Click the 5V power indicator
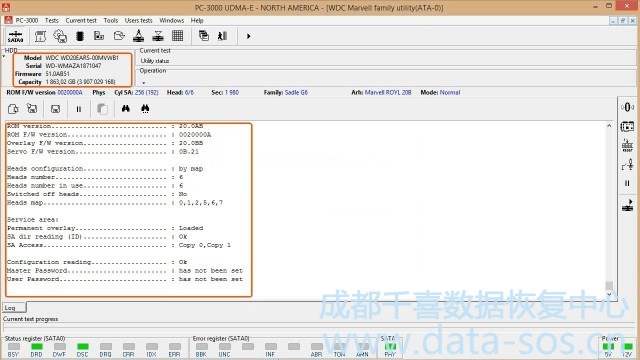Screen dimensions: 640x360 [x=608, y=347]
